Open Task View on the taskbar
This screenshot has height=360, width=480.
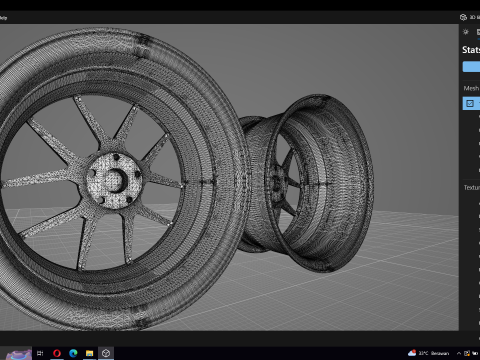[40, 353]
